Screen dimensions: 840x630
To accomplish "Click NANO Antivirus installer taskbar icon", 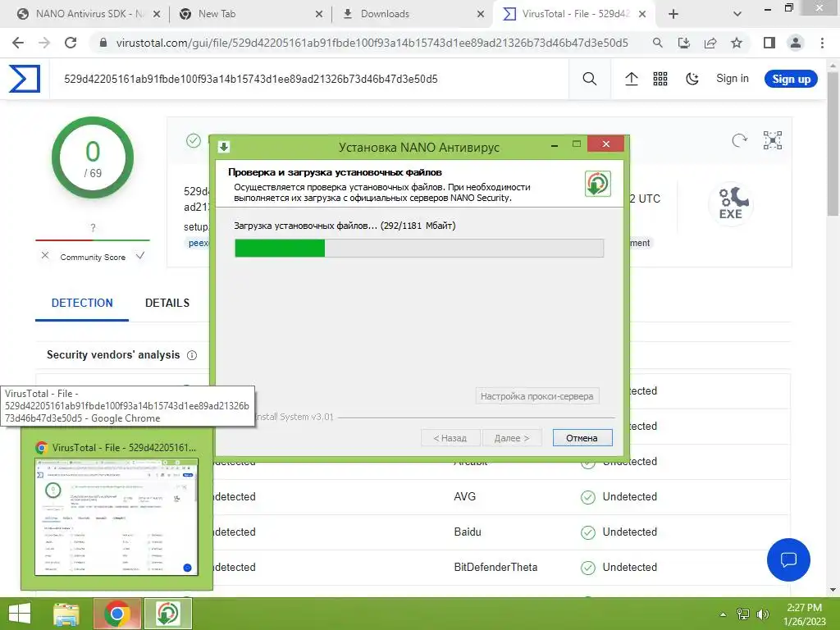I will (167, 614).
